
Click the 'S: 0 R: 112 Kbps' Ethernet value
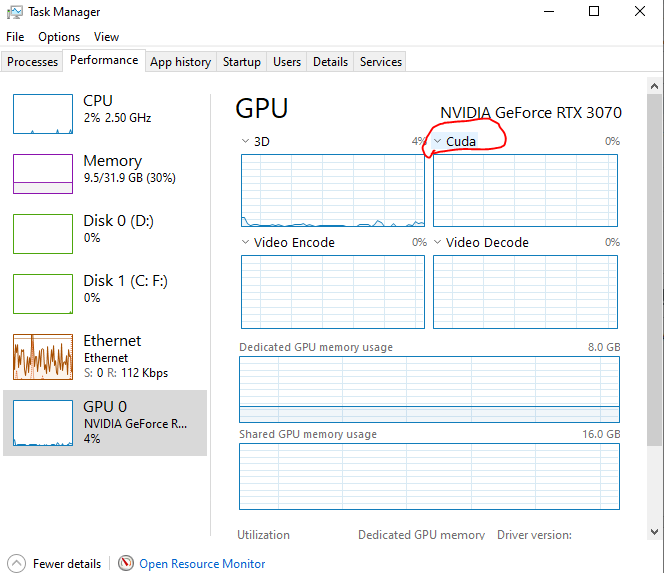[126, 373]
